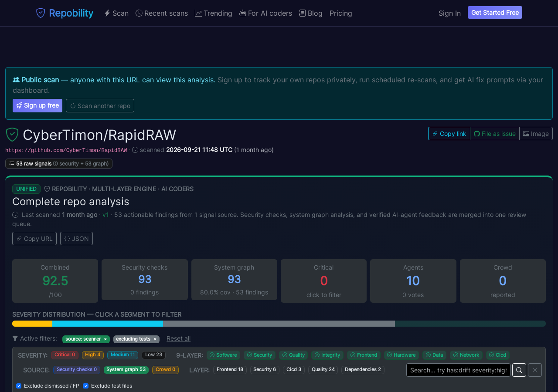Remove the excluding tests filter
Viewport: 558px width, 392px height.
click(x=155, y=339)
